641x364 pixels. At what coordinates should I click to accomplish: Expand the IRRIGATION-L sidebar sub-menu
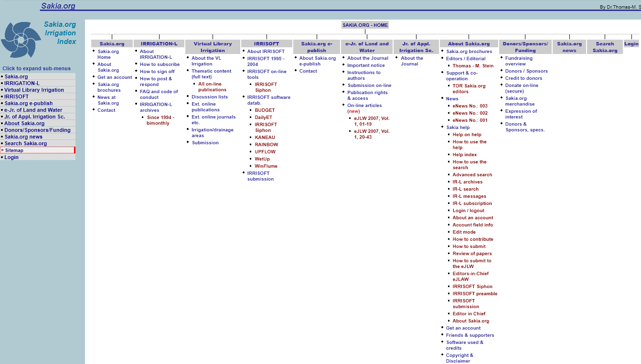tap(22, 83)
